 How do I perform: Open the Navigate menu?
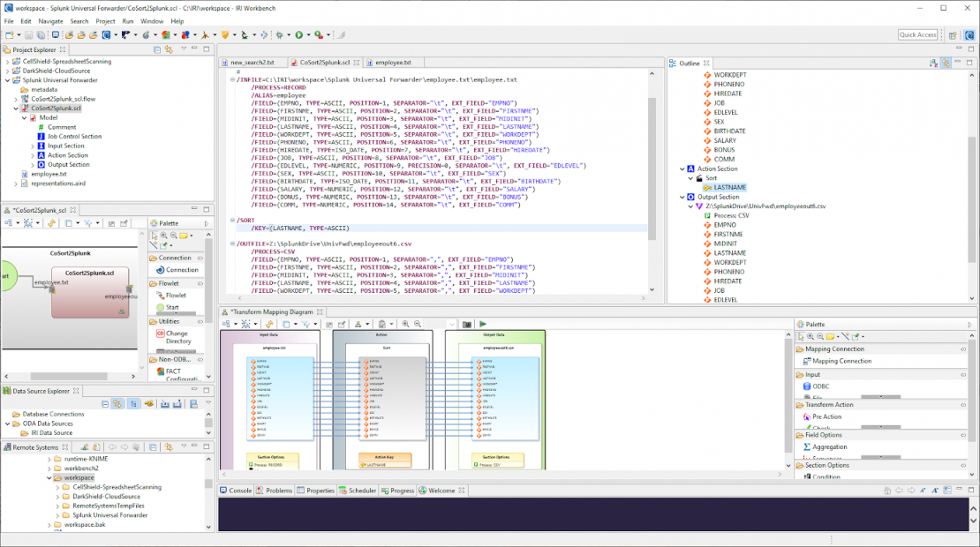(50, 21)
